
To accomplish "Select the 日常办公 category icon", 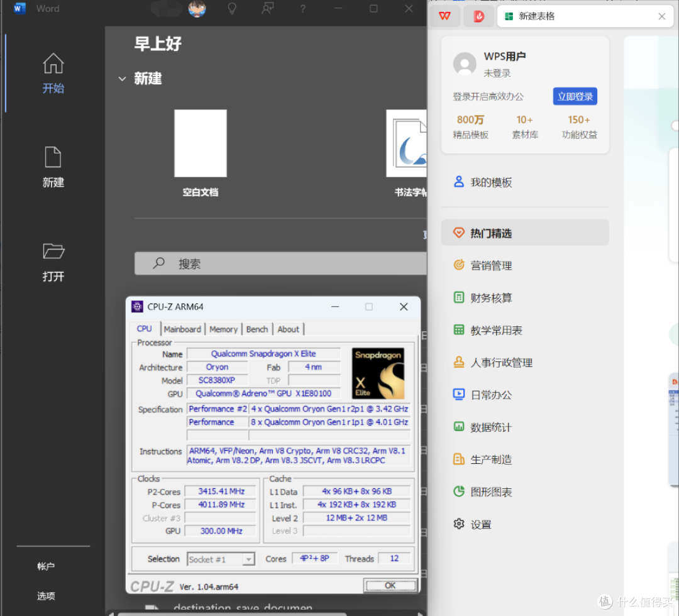I will tap(459, 395).
